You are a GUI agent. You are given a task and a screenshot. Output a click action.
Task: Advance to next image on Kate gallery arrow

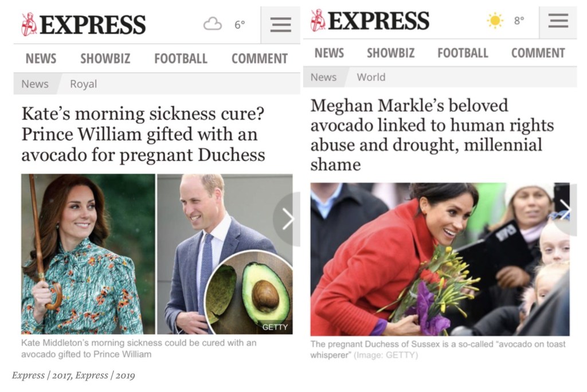[288, 219]
